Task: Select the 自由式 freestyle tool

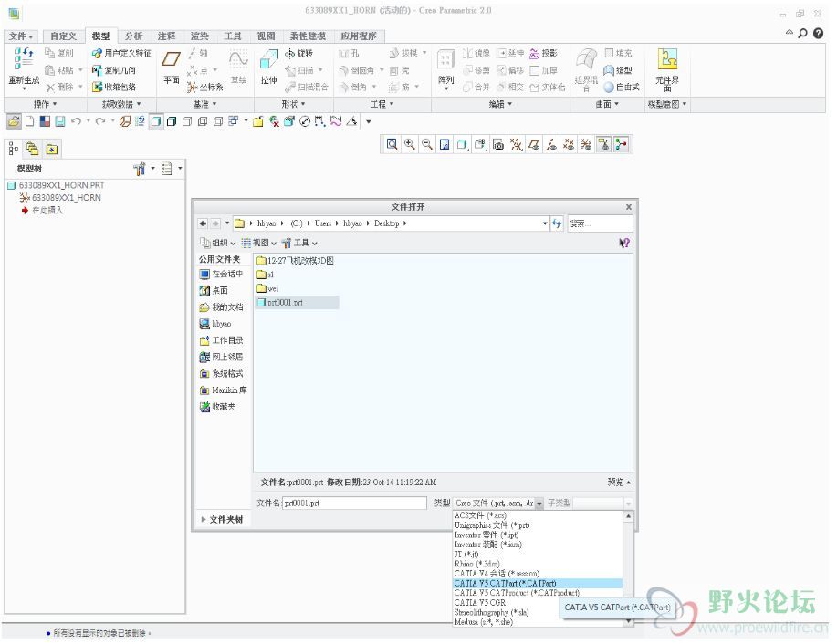Action: pyautogui.click(x=622, y=87)
